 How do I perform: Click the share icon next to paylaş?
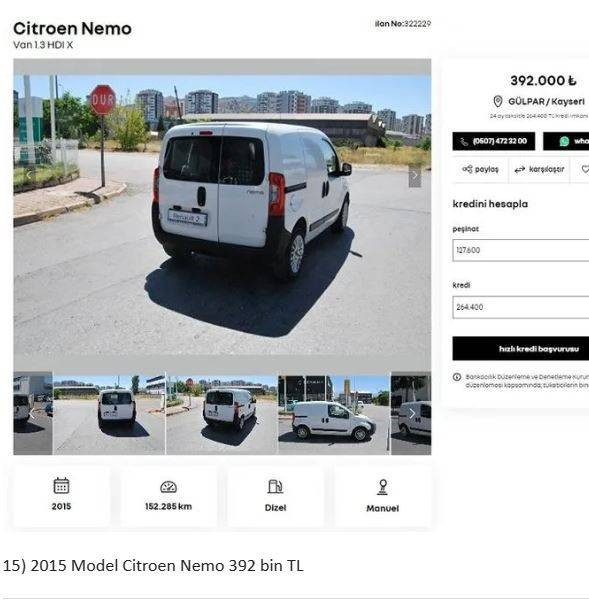tap(467, 169)
